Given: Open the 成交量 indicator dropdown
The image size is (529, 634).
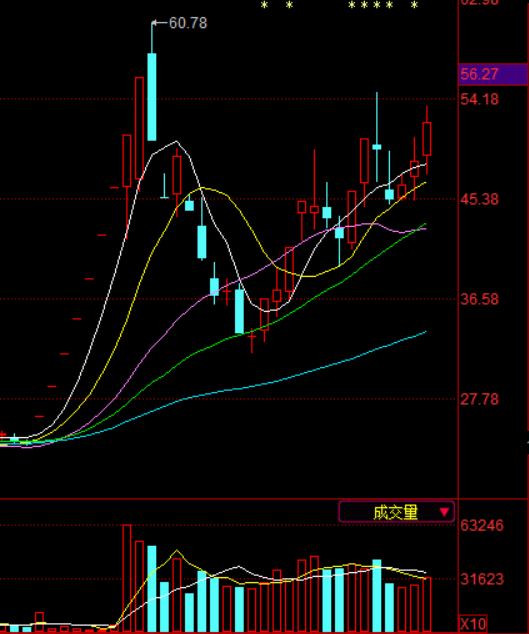Looking at the screenshot, I should click(396, 512).
